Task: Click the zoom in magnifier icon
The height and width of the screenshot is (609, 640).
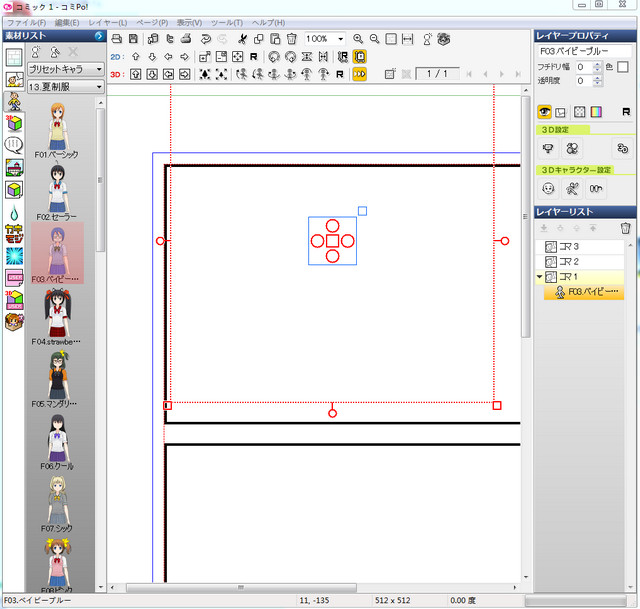Action: pyautogui.click(x=358, y=38)
